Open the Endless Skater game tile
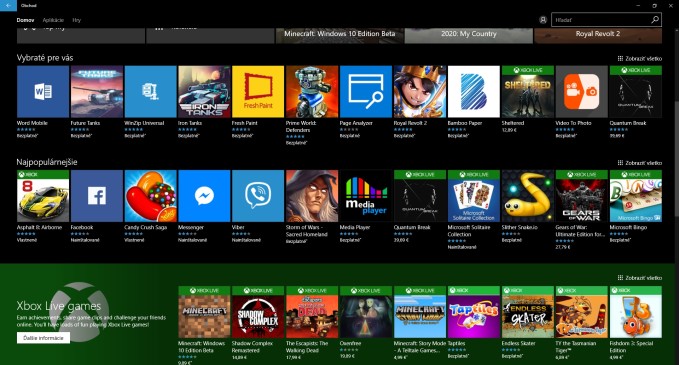 [528, 312]
